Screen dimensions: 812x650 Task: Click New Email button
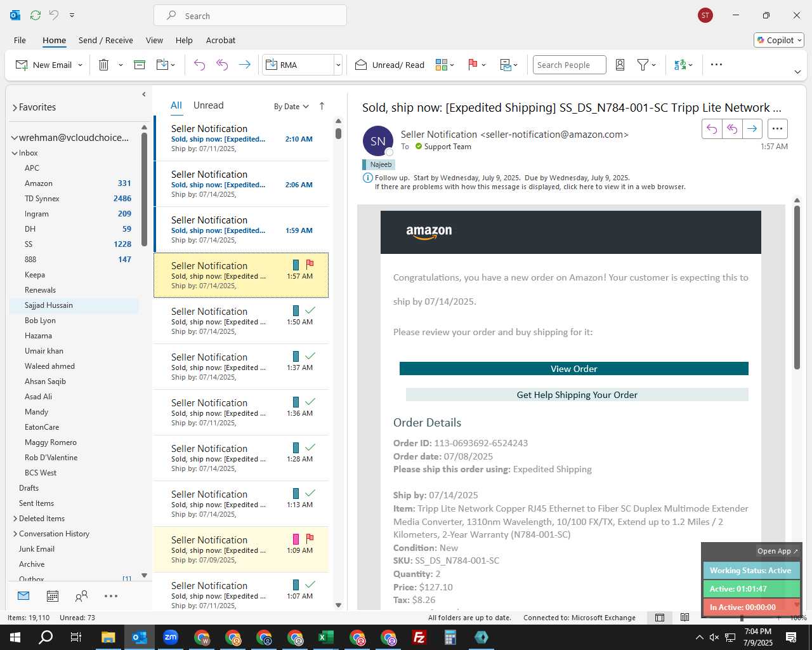click(x=44, y=65)
